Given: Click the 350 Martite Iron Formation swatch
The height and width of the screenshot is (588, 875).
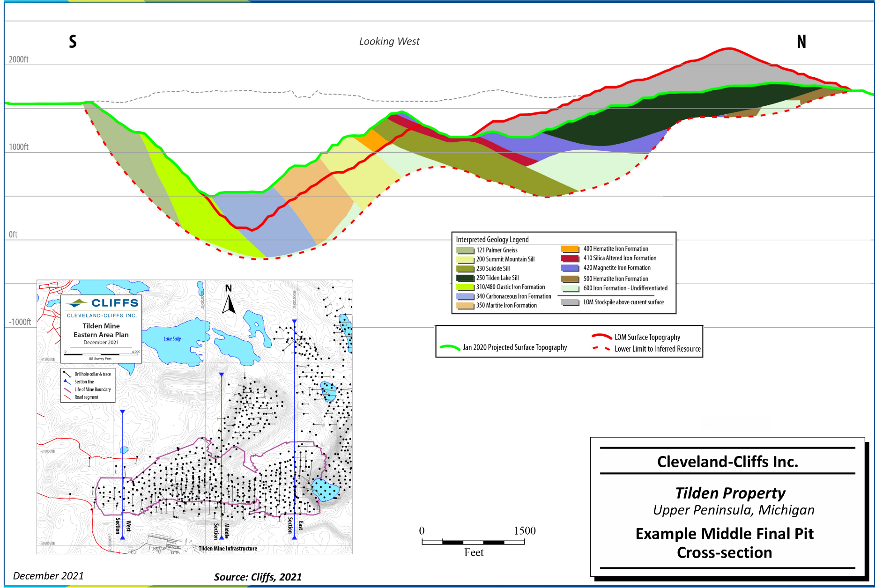Looking at the screenshot, I should tap(465, 306).
